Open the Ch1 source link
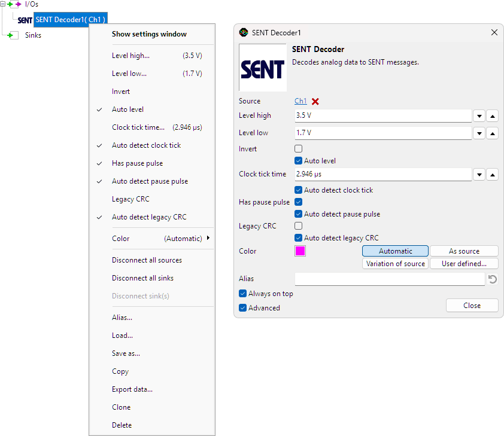 (300, 101)
